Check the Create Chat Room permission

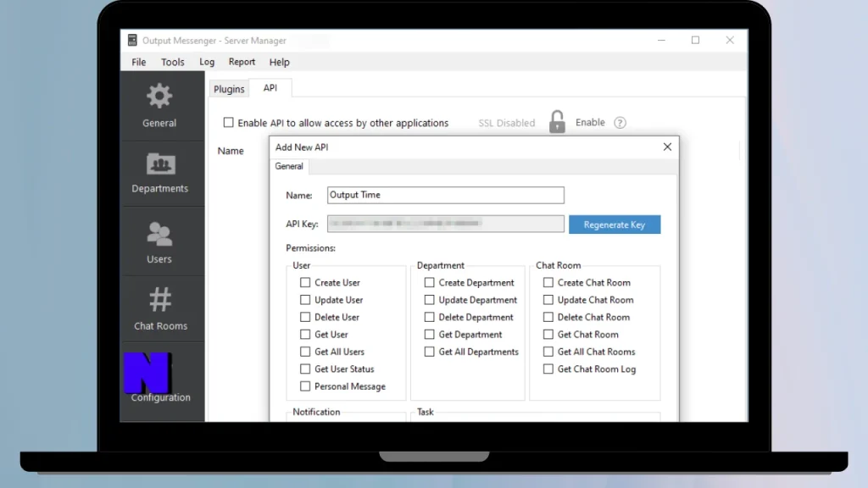click(548, 282)
